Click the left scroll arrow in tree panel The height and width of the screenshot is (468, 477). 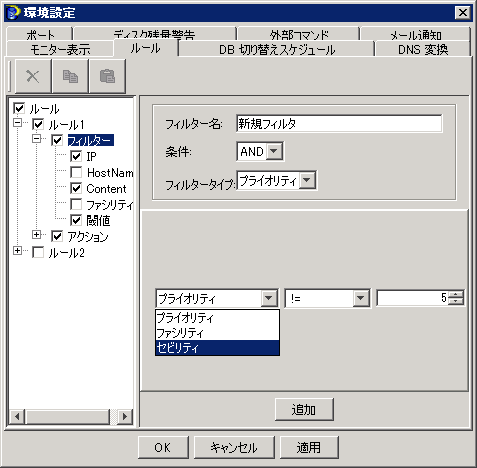click(x=17, y=416)
